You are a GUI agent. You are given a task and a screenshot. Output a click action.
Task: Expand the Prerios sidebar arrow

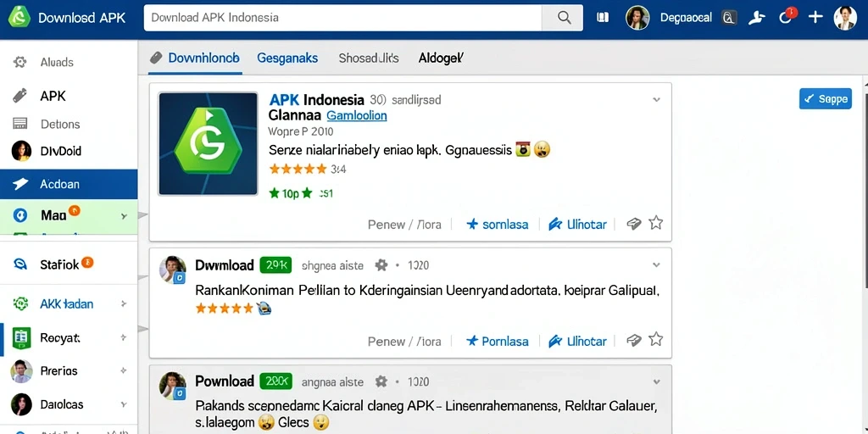point(124,371)
